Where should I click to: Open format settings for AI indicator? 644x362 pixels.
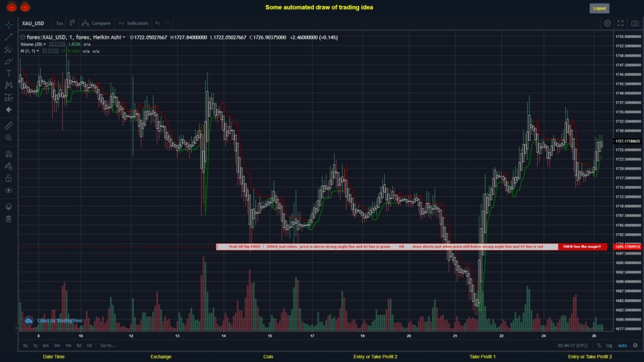coord(50,52)
